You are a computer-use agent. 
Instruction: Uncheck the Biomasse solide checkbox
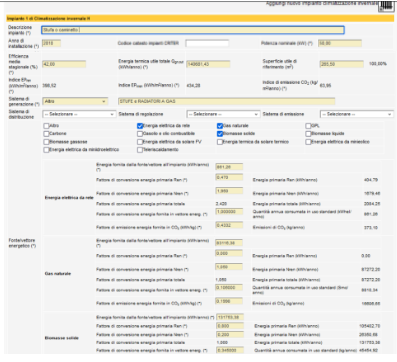coord(220,134)
